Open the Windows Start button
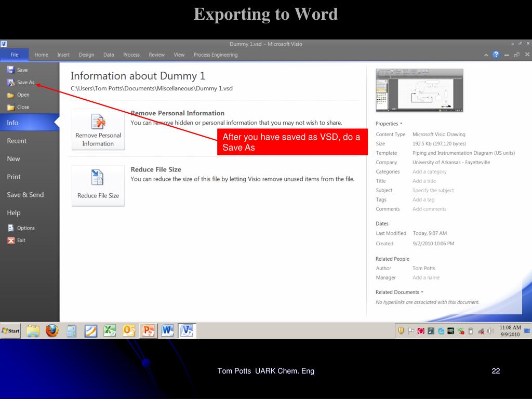 (x=10, y=331)
